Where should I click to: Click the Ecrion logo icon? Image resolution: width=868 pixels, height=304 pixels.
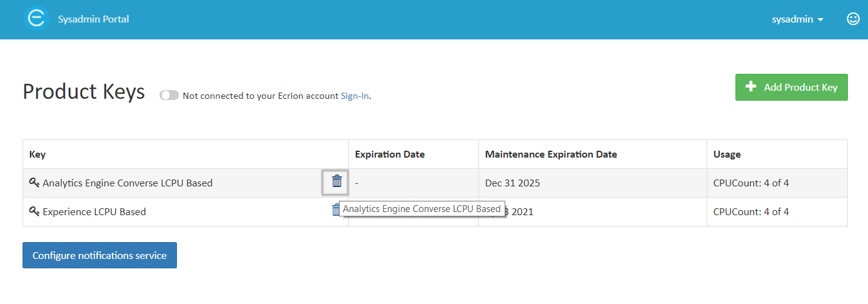tap(36, 19)
